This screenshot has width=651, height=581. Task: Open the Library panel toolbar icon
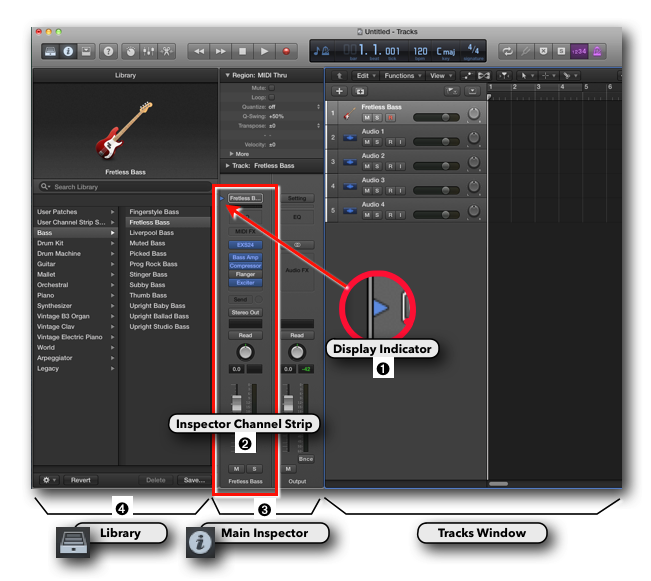coord(51,50)
